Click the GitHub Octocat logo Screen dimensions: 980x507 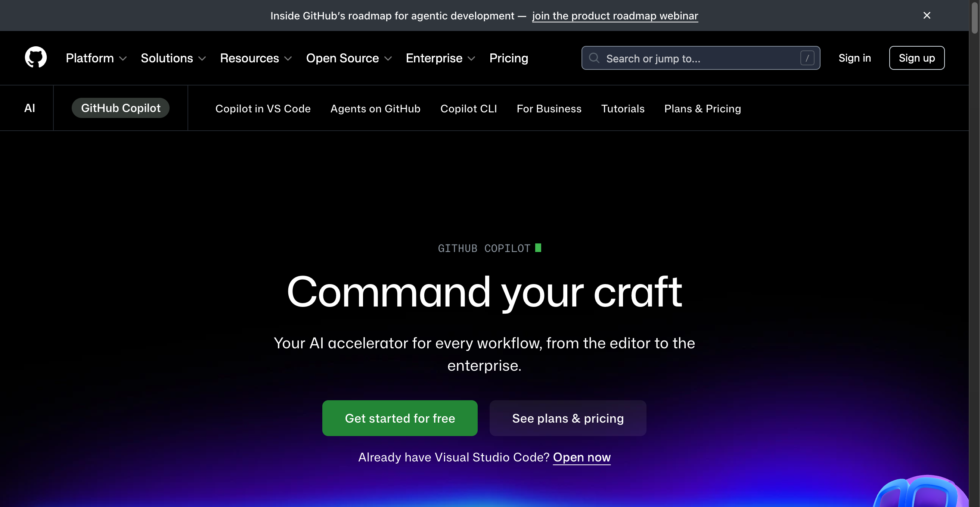[x=36, y=57]
